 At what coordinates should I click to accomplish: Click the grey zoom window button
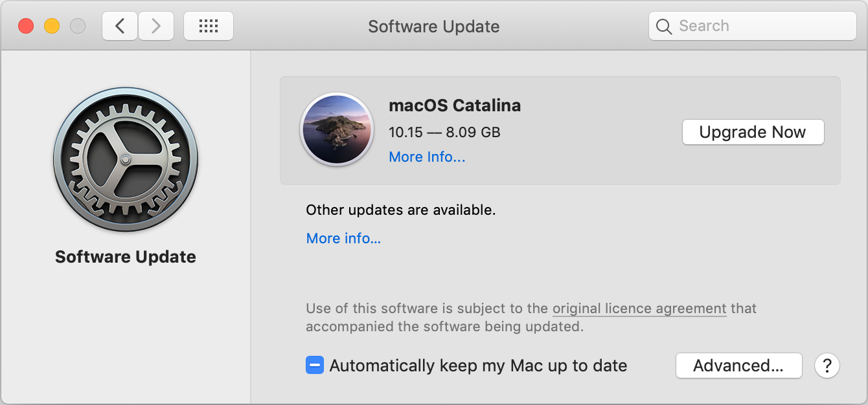[78, 26]
